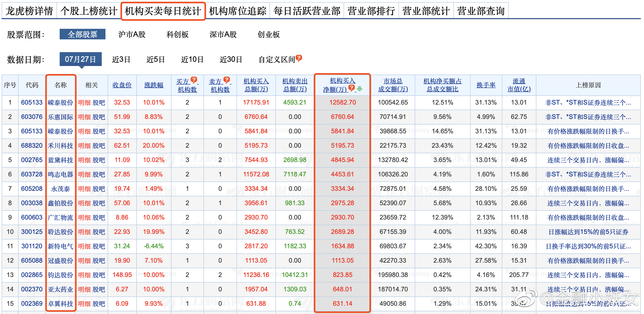644x314 pixels.
Task: Open 亚太药业 stock name link
Action: pos(60,289)
